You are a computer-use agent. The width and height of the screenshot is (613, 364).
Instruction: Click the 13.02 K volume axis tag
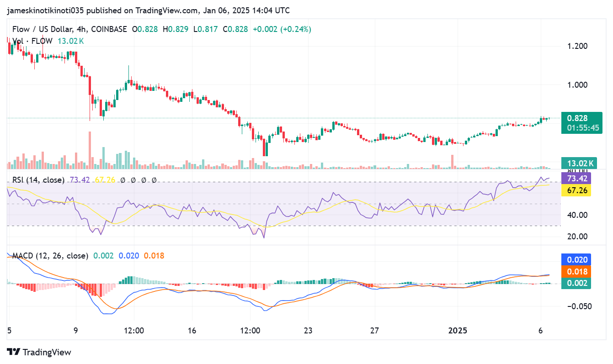point(579,163)
